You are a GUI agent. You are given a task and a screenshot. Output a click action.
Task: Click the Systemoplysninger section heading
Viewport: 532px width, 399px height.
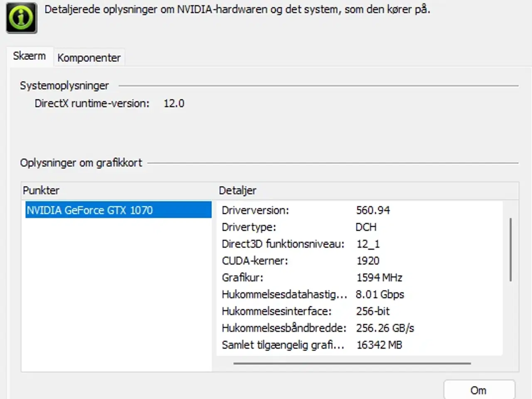(64, 86)
